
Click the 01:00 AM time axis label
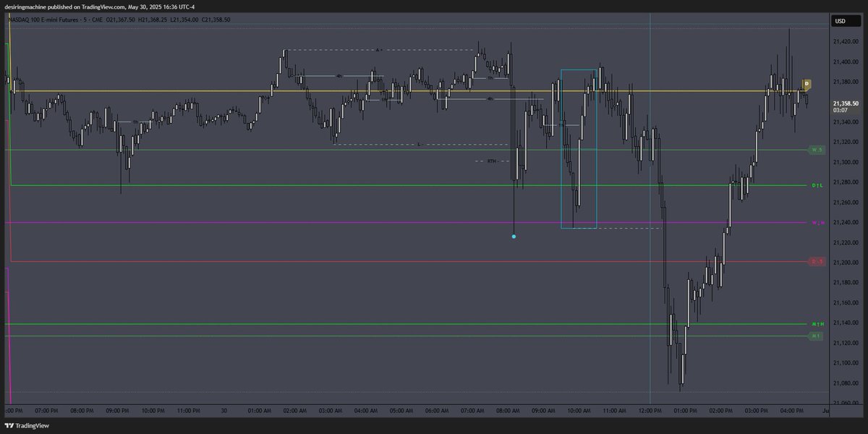[x=260, y=411]
